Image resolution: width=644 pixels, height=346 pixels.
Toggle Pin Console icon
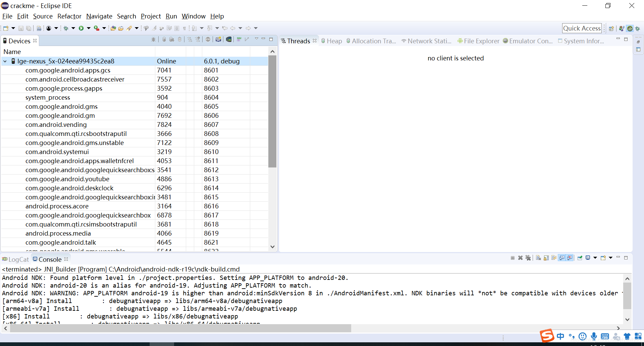[580, 258]
